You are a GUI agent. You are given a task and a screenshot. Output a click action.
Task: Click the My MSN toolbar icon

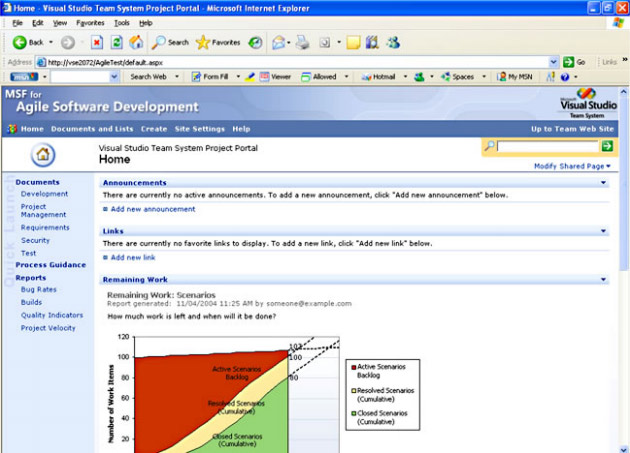coord(501,76)
